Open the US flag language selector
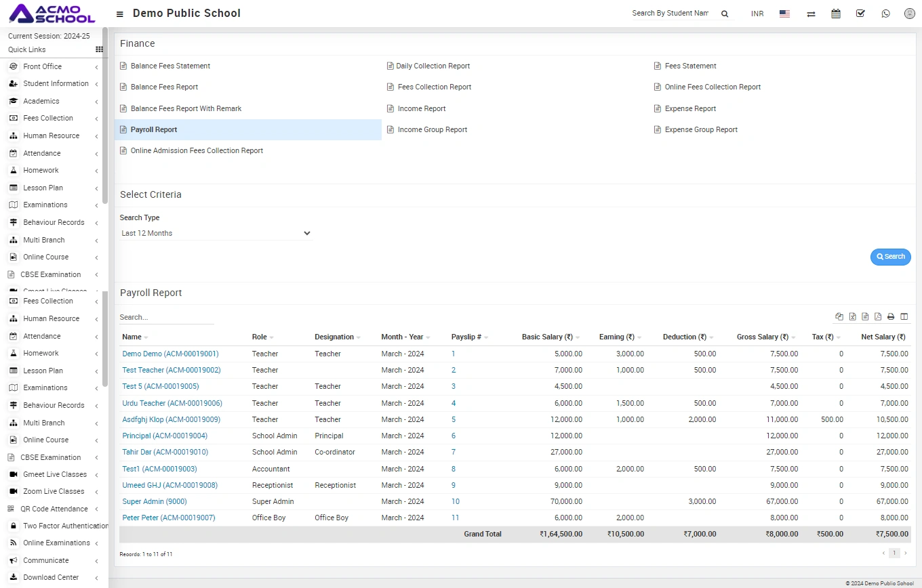 coord(784,14)
